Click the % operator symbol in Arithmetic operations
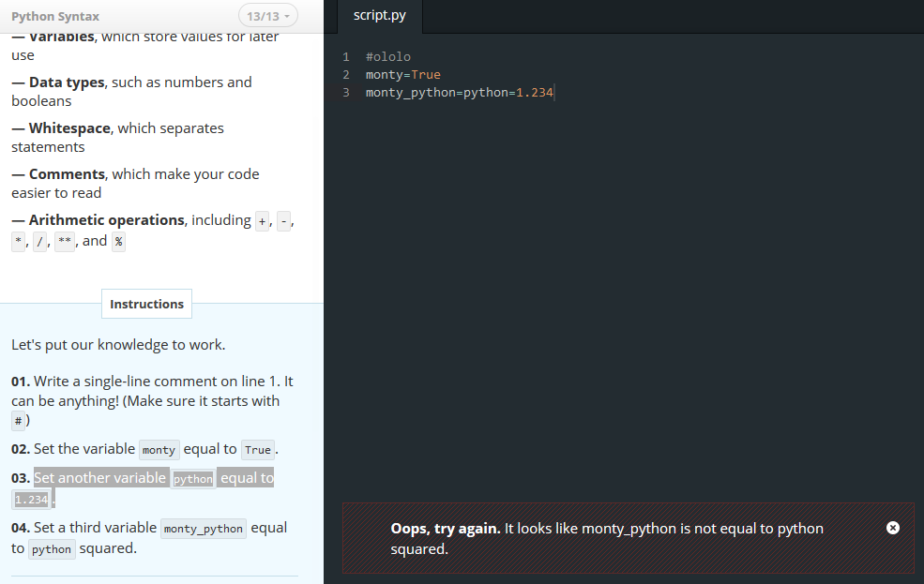This screenshot has height=584, width=924. click(118, 241)
